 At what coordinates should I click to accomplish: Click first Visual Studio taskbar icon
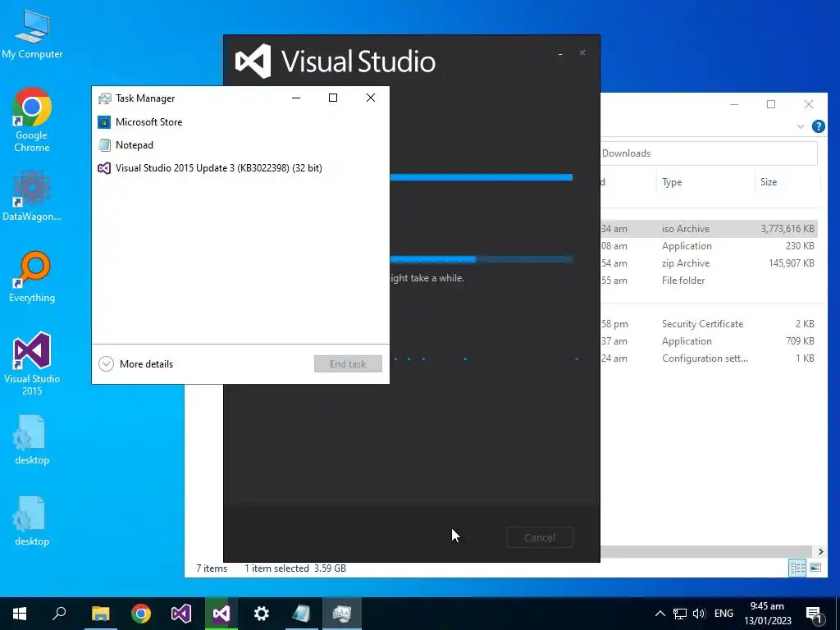pos(181,614)
